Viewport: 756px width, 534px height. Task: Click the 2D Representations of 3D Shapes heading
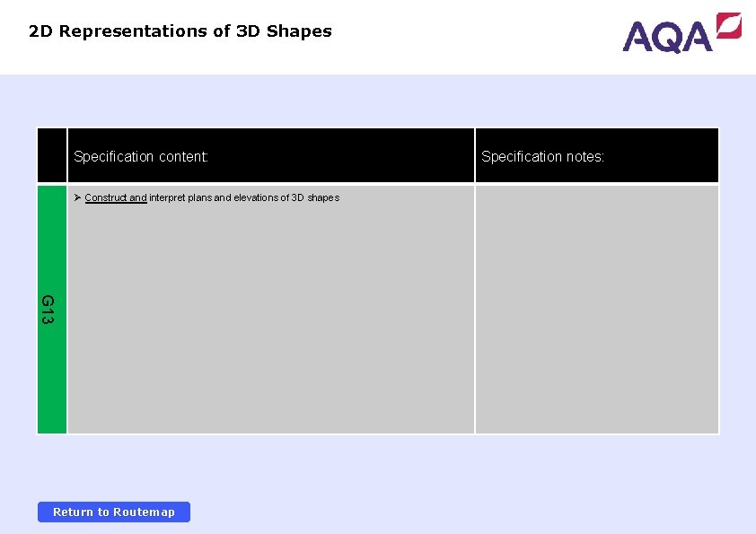coord(180,31)
